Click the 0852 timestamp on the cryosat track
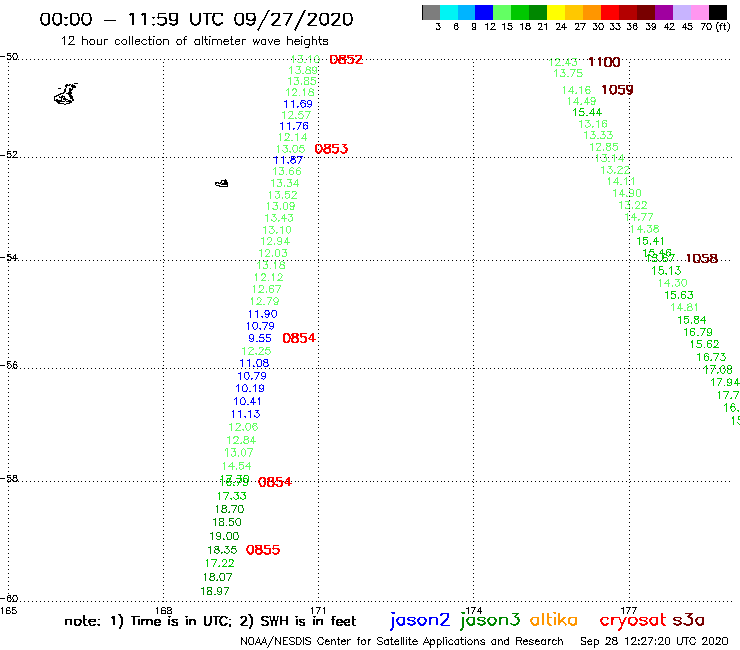740x650 pixels. [x=346, y=59]
